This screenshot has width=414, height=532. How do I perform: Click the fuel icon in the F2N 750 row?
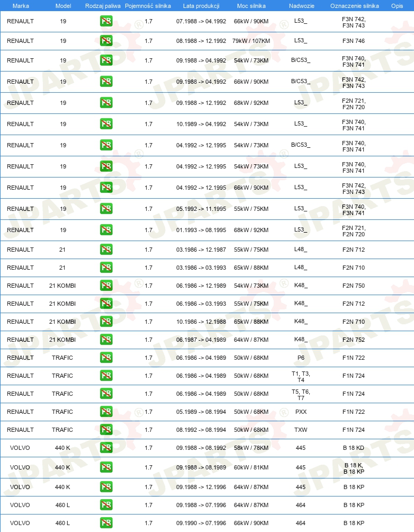(x=106, y=285)
